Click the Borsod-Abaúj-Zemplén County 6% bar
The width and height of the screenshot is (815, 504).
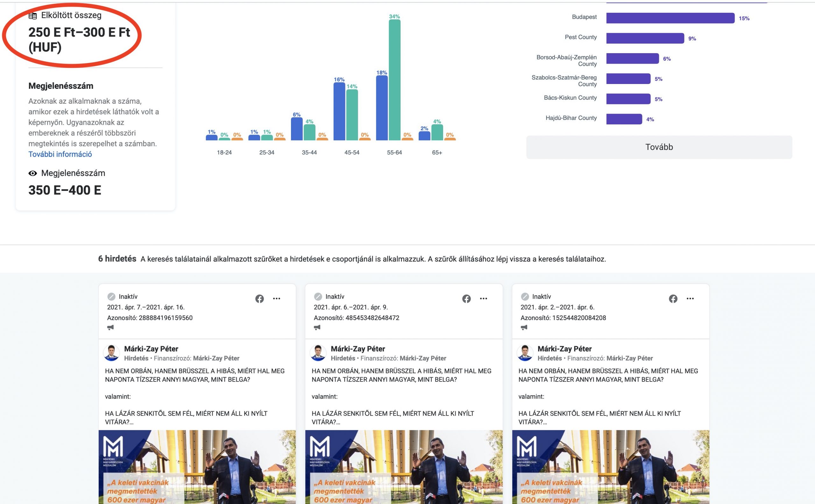pos(633,58)
